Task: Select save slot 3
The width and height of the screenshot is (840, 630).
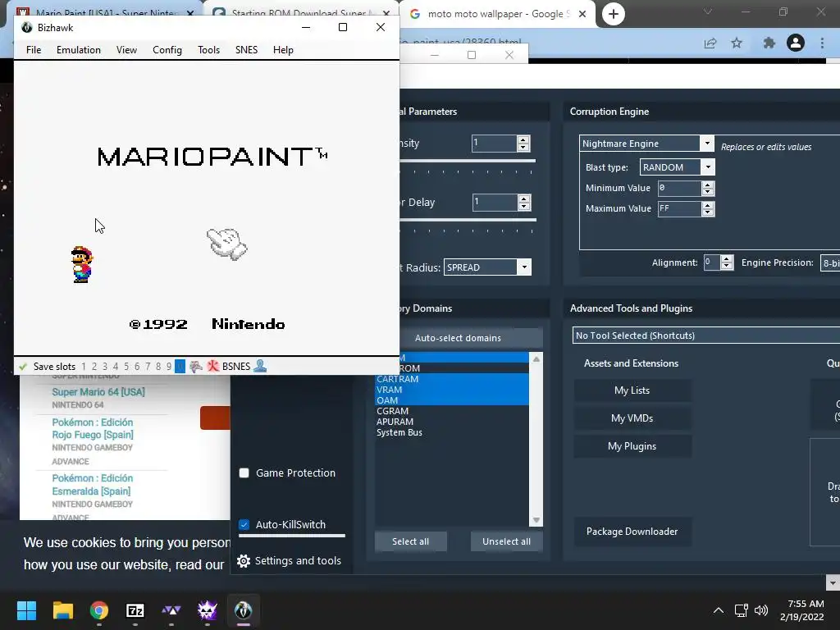Action: (105, 367)
